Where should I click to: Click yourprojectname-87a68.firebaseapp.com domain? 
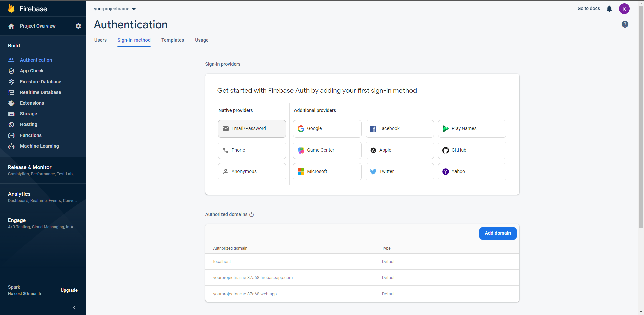(x=253, y=278)
